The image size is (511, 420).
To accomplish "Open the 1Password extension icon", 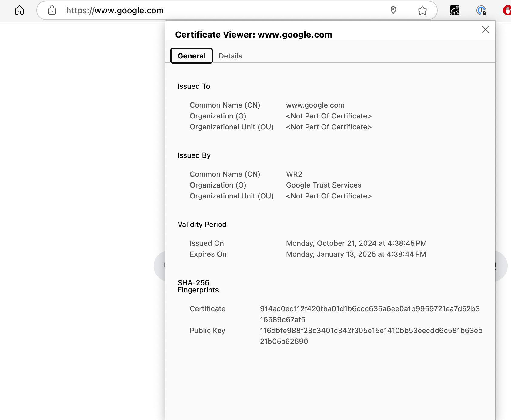I will point(481,11).
